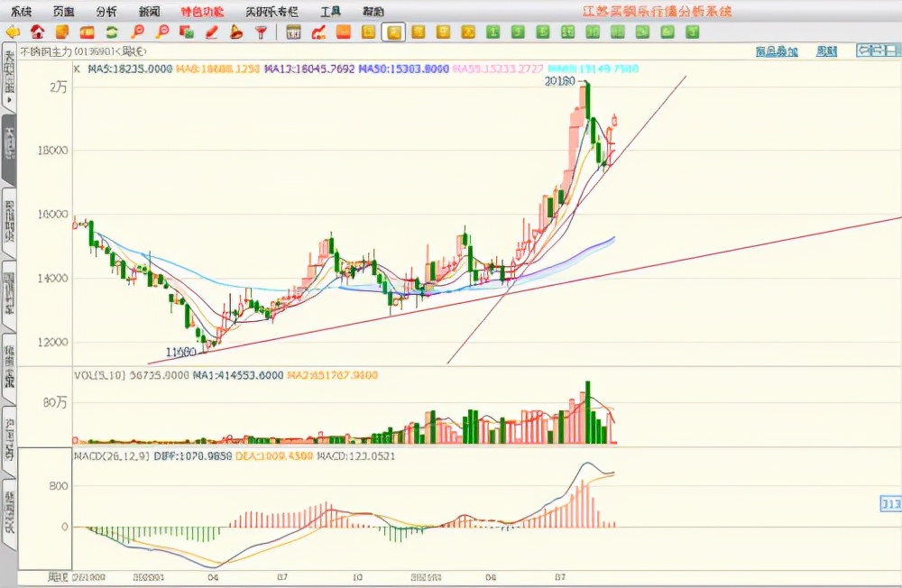Click the red funnel filter icon
Viewport: 902px width, 588px height.
(x=261, y=32)
